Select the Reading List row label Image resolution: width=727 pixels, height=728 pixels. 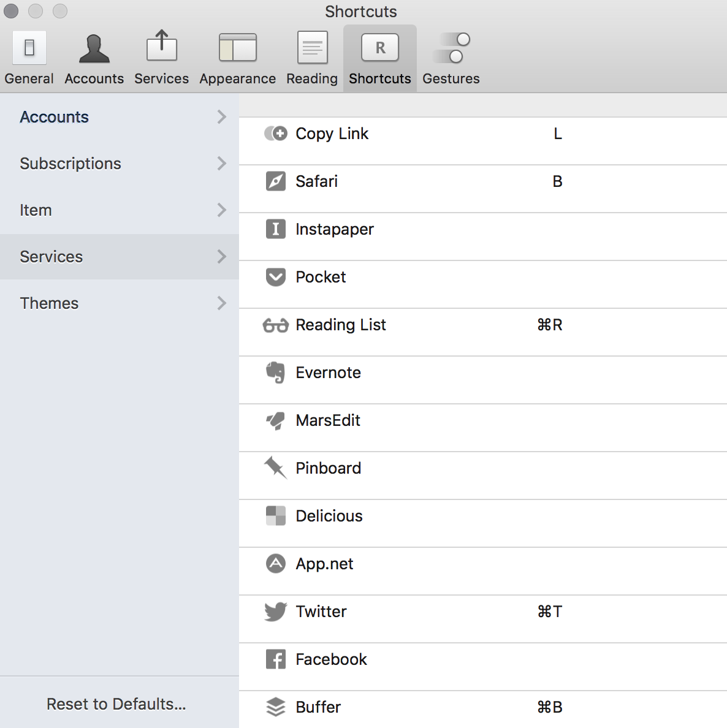click(340, 325)
